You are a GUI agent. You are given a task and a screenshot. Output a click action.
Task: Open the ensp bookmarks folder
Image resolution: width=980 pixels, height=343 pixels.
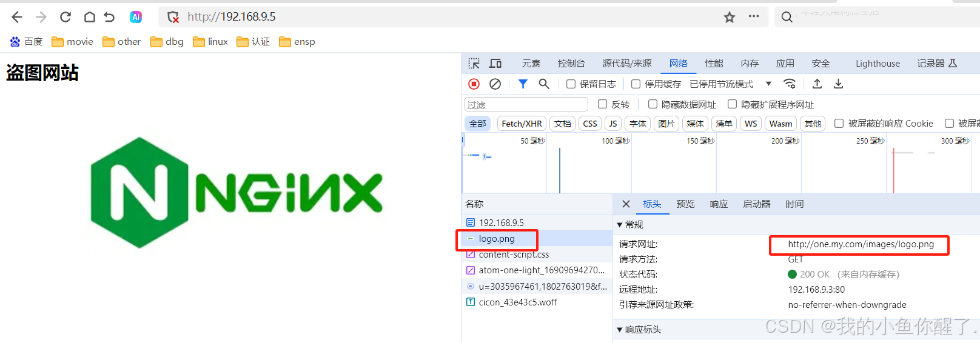297,41
